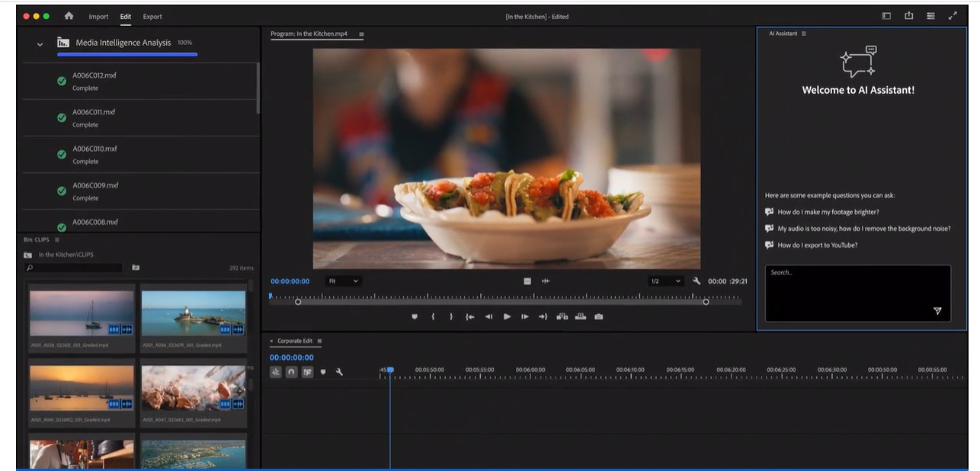Collapse the Media Intelligence Analysis section
Image resolution: width=980 pixels, height=471 pixels.
(x=40, y=44)
